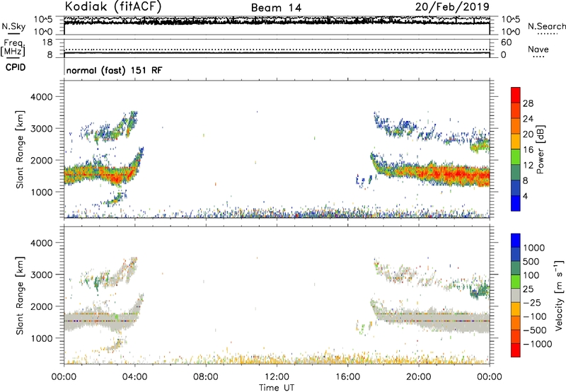Click the gray segment of velocity colorbar
The image size is (566, 392).
tap(516, 295)
